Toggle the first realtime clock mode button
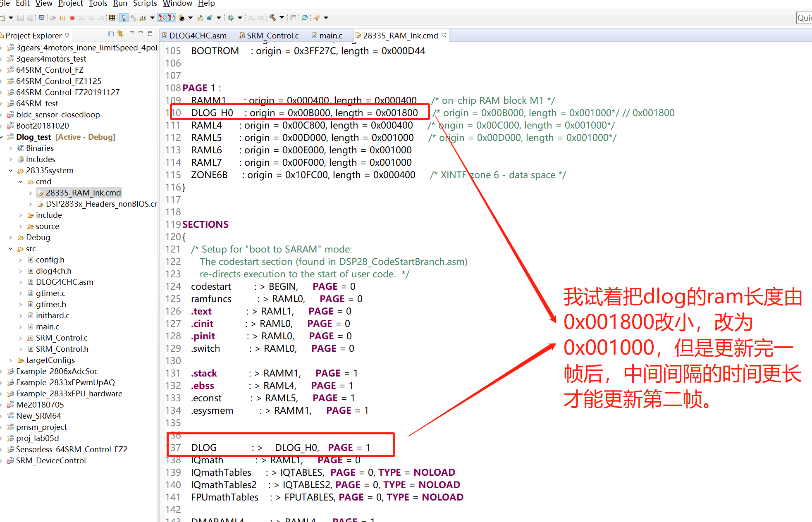This screenshot has width=812, height=522. pyautogui.click(x=162, y=18)
